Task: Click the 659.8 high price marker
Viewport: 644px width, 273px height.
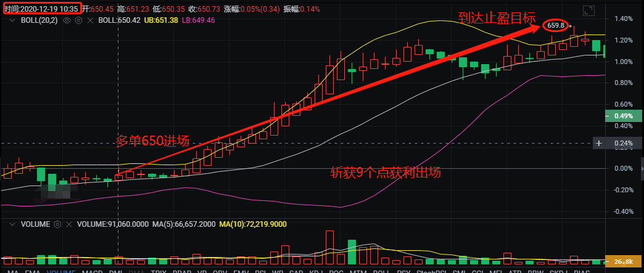Action: coord(556,25)
